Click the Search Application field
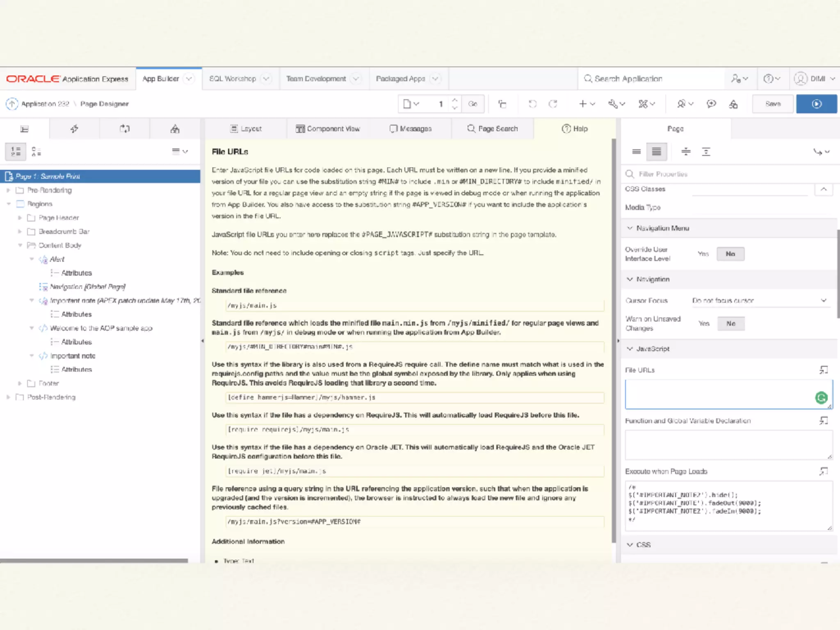 point(651,79)
